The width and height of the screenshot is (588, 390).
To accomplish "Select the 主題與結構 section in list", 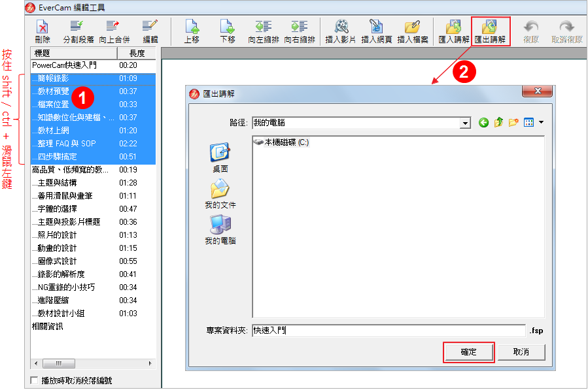I will pos(58,183).
